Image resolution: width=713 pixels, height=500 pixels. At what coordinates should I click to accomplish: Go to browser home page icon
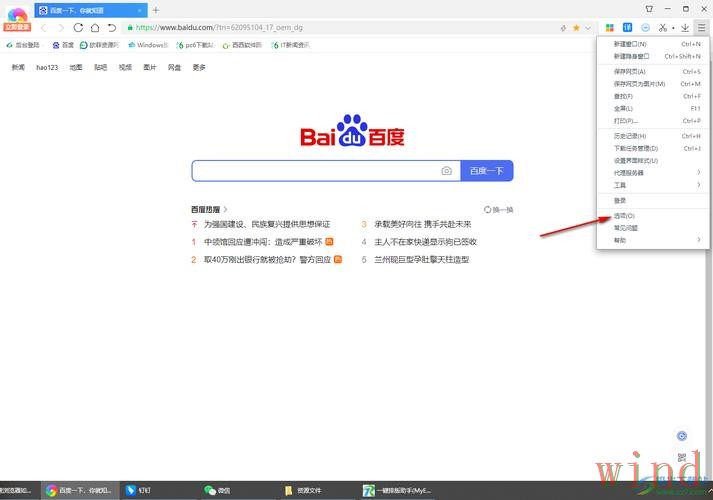[x=95, y=28]
